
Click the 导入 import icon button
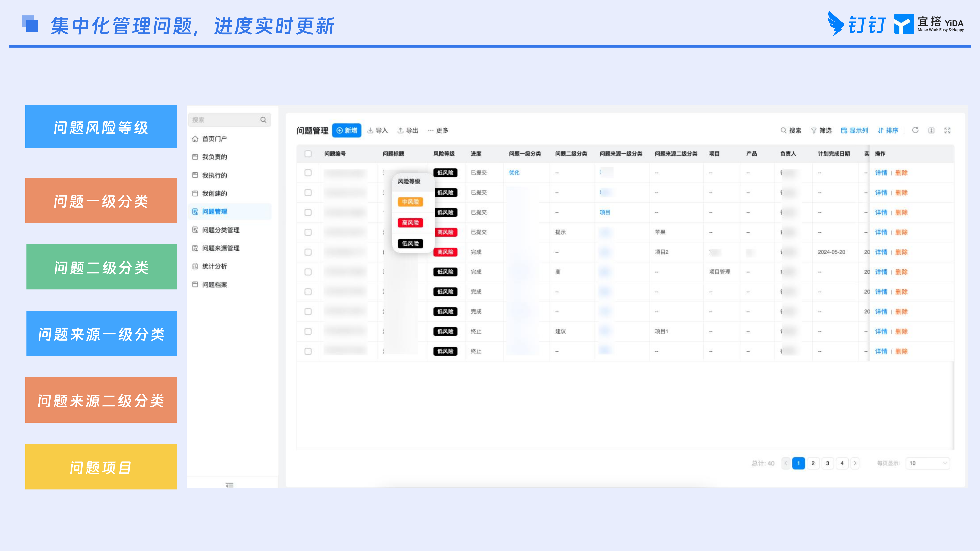[377, 130]
